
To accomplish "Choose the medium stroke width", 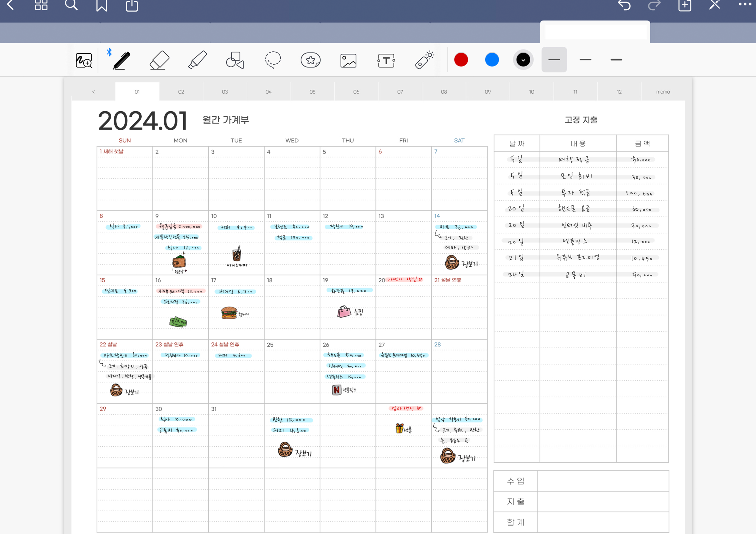I will tap(585, 60).
